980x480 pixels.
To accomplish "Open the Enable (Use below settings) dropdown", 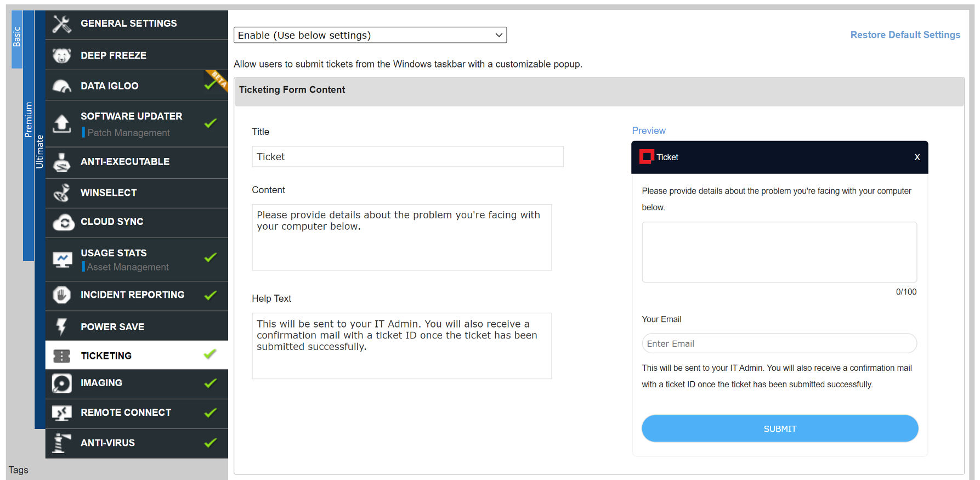I will click(370, 35).
